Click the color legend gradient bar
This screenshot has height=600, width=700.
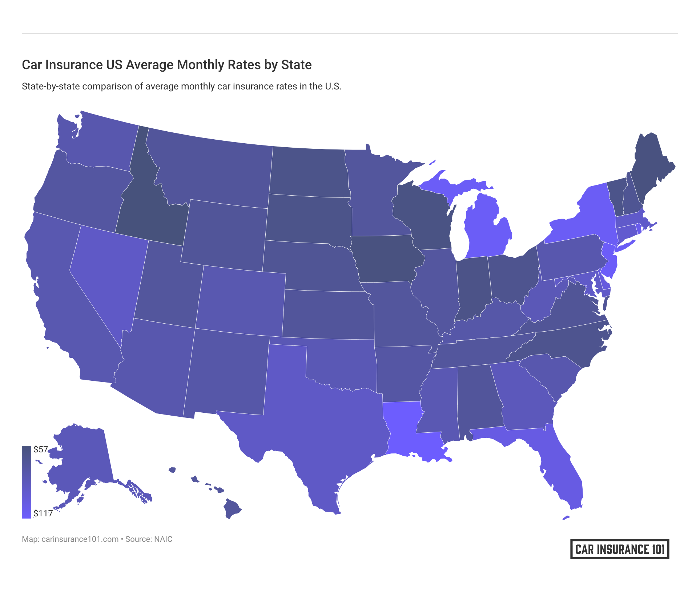[27, 482]
